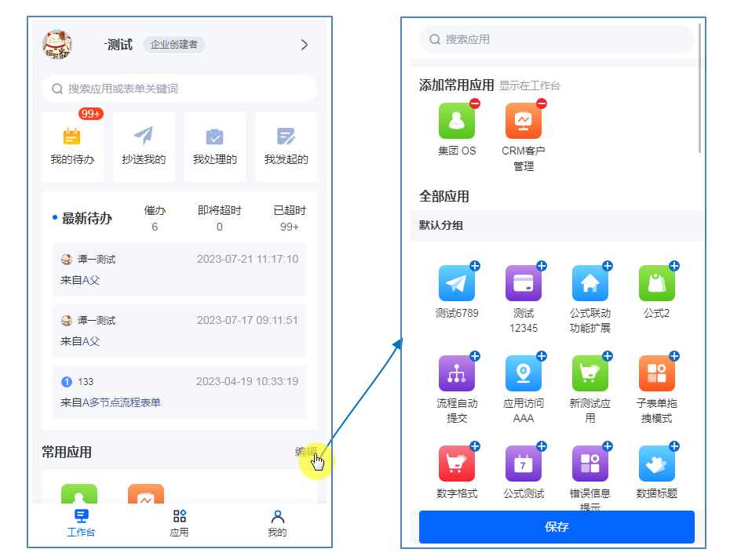741x560 pixels.
Task: Remove 集团 OS using red minus badge
Action: pyautogui.click(x=475, y=104)
